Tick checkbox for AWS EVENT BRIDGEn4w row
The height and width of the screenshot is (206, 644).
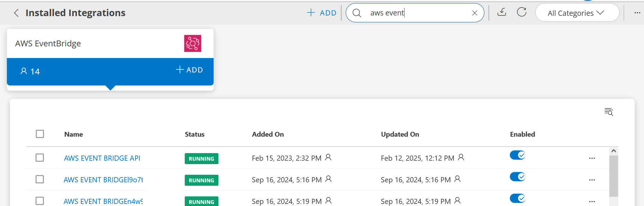pyautogui.click(x=40, y=201)
